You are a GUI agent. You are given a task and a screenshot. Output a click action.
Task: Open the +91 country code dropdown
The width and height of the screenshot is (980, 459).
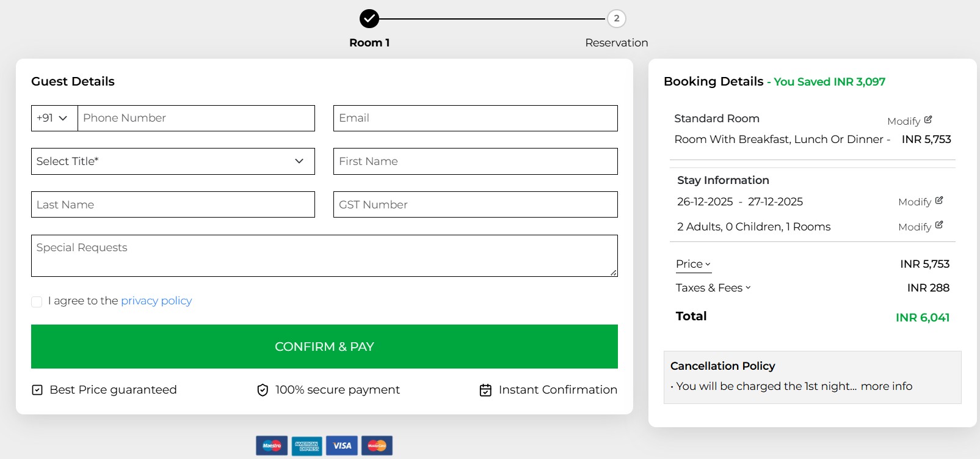click(54, 118)
